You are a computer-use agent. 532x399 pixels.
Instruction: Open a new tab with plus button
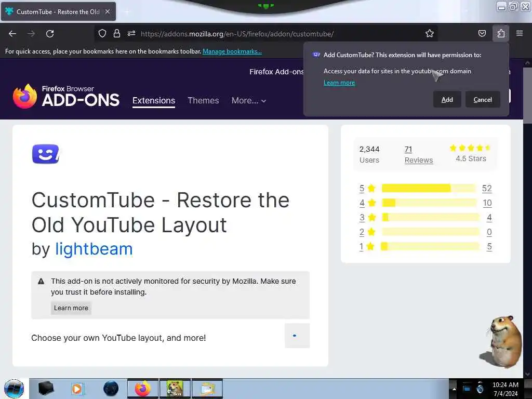pos(126,11)
